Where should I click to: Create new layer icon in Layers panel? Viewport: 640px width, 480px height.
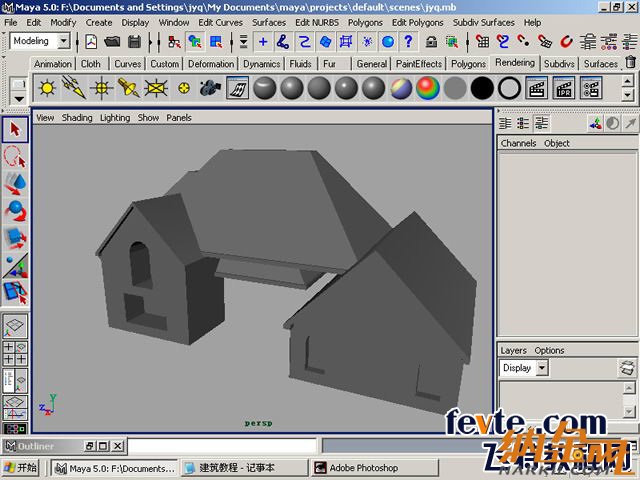coord(626,368)
